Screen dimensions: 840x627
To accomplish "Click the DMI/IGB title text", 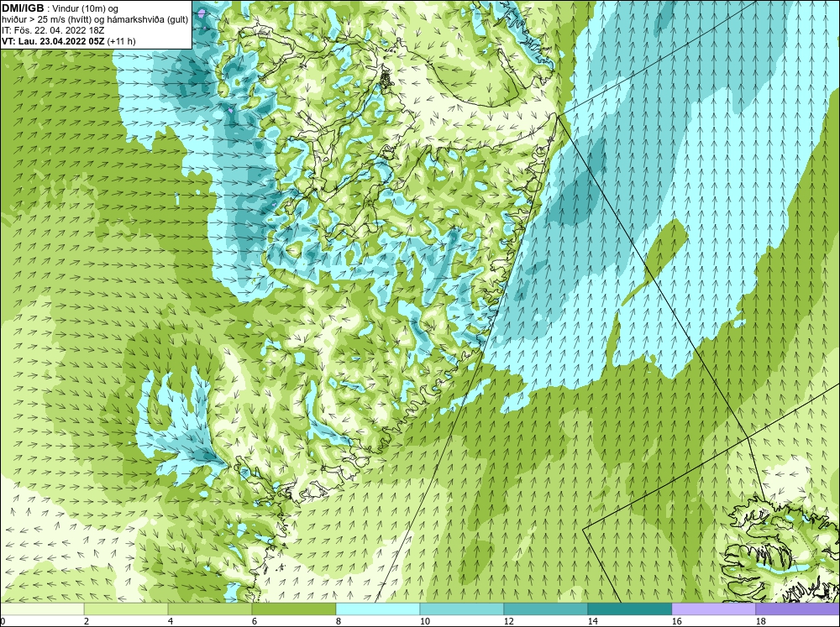I will pyautogui.click(x=23, y=8).
